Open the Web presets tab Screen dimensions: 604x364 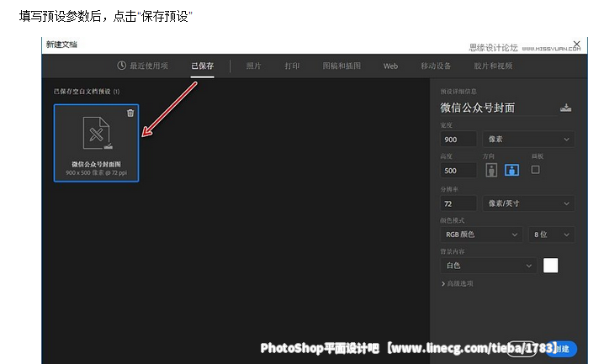pos(390,66)
